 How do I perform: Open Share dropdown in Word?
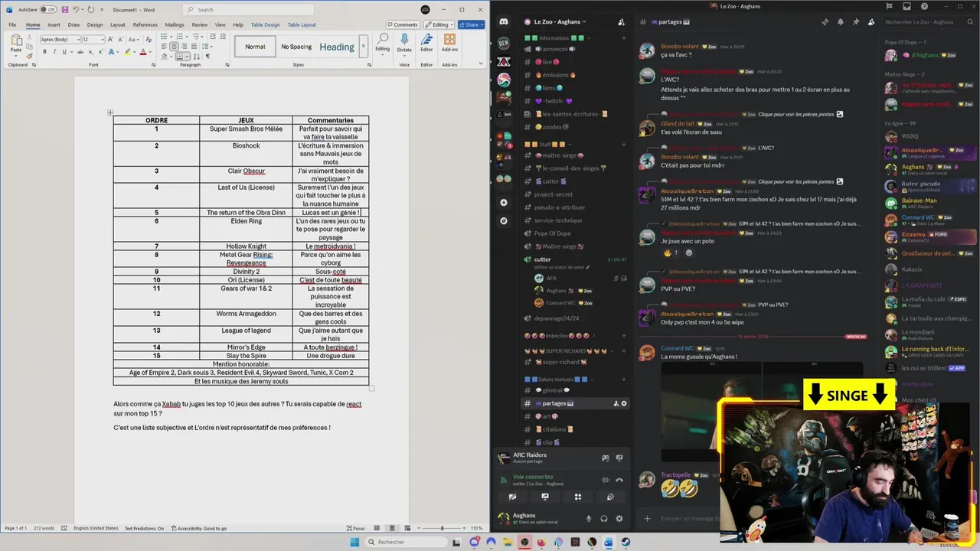(472, 24)
